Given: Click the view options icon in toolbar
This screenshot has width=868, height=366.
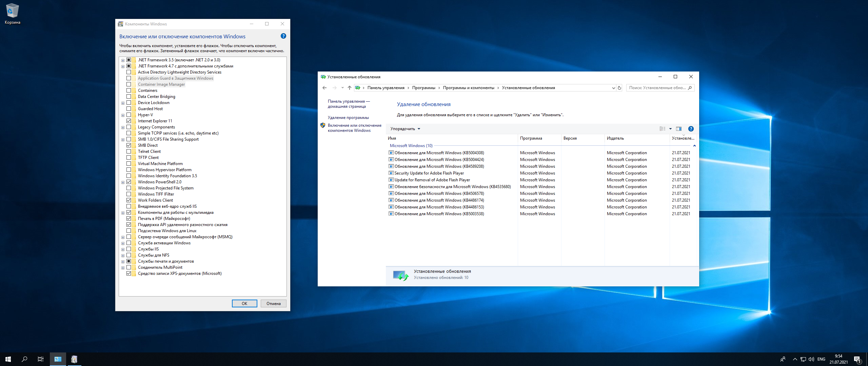Looking at the screenshot, I should click(x=663, y=129).
